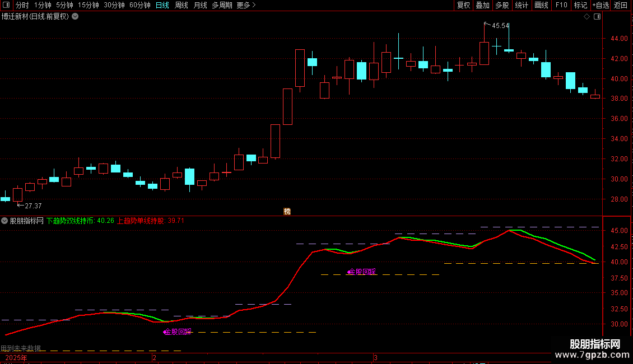633x364 pixels.
Task: Click the 上趋势单线持股 indicator value
Action: point(151,221)
